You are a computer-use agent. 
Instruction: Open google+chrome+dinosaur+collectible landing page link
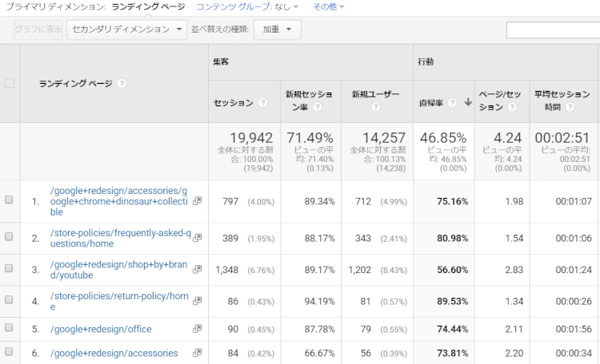point(119,201)
